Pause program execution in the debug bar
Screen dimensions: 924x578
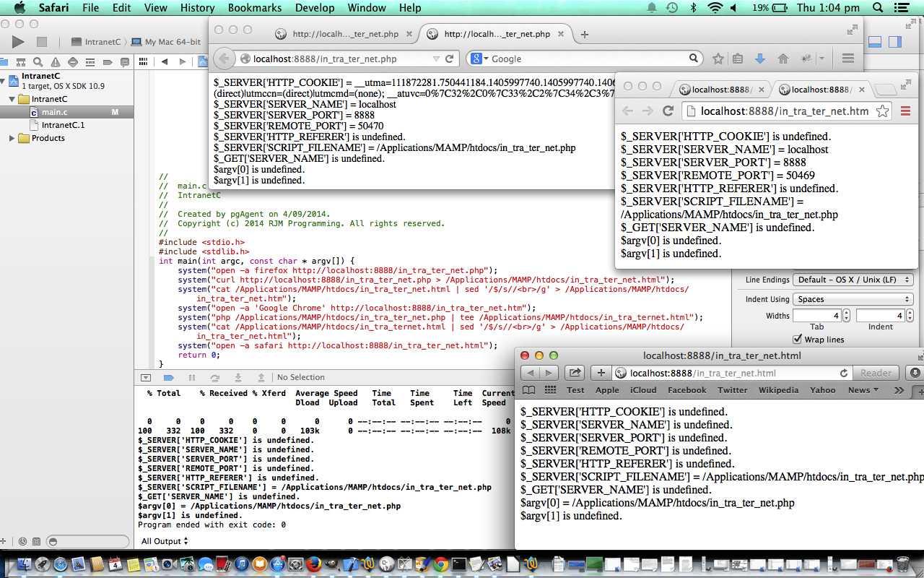tap(192, 377)
